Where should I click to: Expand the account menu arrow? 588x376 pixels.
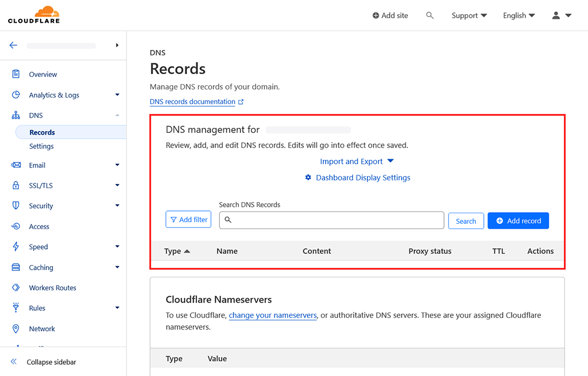[x=568, y=15]
